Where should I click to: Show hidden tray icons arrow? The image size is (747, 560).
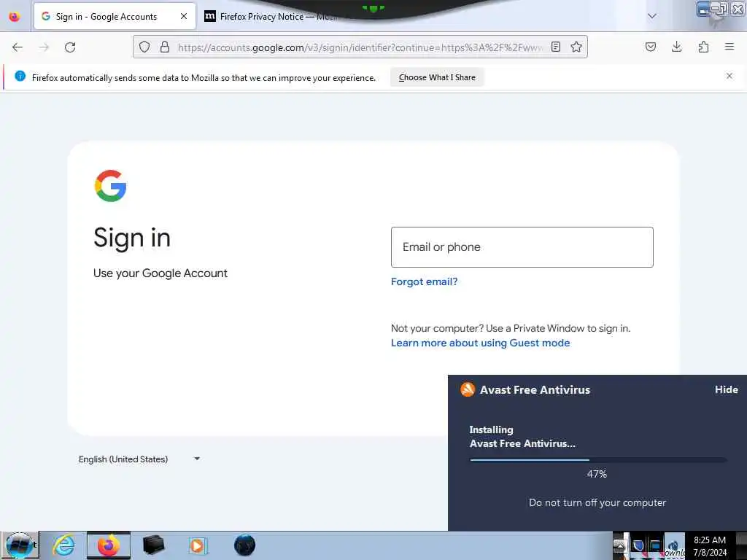tap(619, 545)
